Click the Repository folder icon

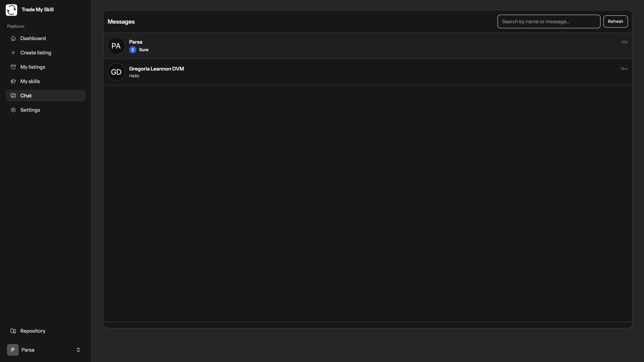pos(13,331)
